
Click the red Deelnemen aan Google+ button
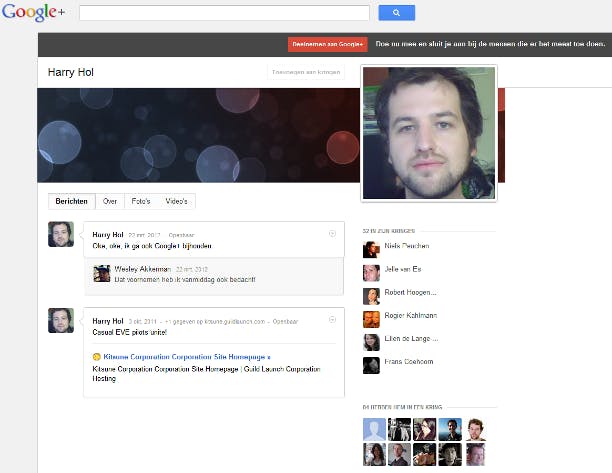point(327,44)
